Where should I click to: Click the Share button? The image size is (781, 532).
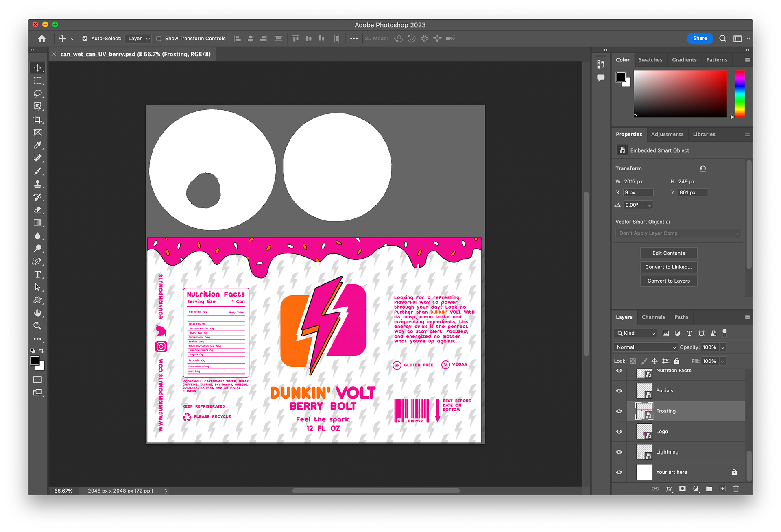coord(700,38)
